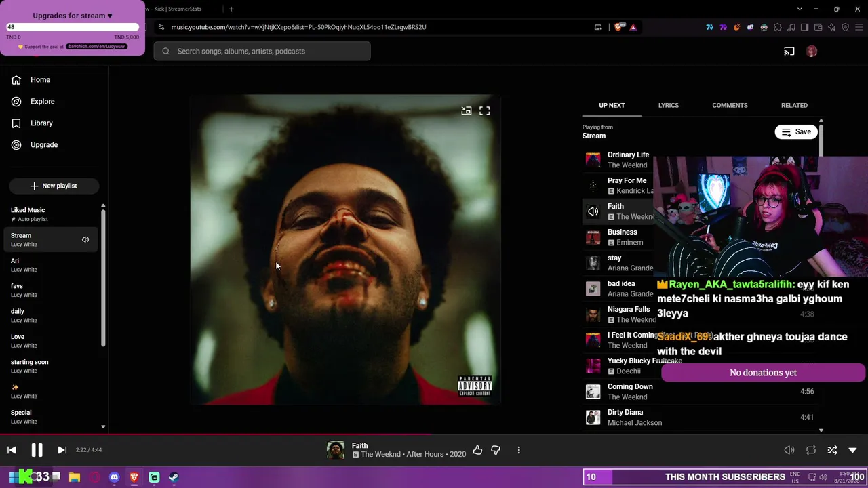Skip to next track
This screenshot has width=868, height=488.
point(62,450)
